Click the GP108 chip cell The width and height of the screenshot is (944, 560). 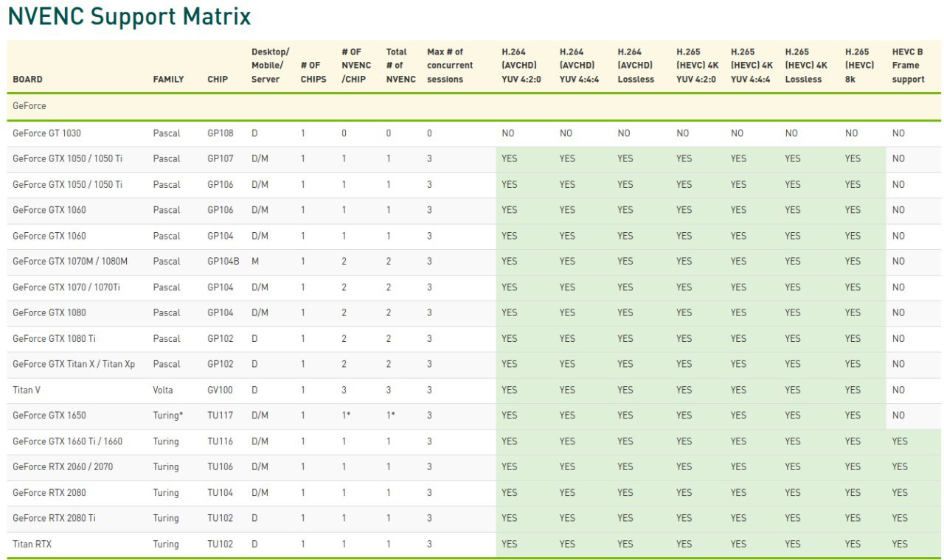221,133
